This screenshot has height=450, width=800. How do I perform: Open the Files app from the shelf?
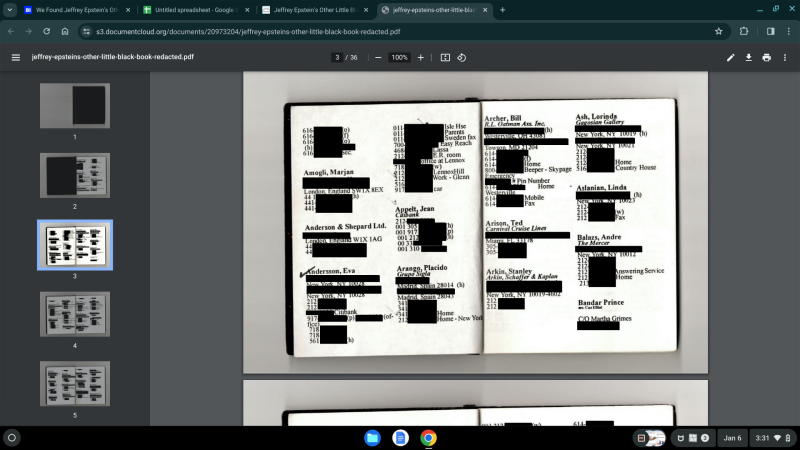(372, 438)
